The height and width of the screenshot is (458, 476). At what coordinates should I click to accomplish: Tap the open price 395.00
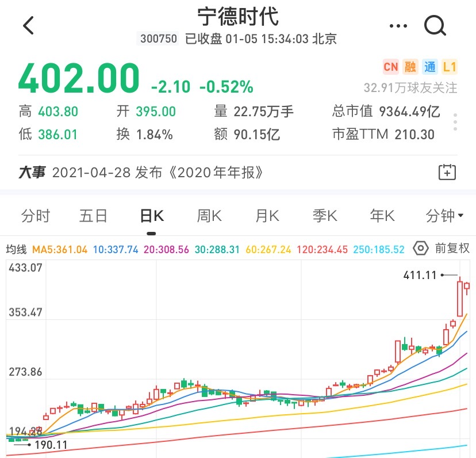[156, 112]
